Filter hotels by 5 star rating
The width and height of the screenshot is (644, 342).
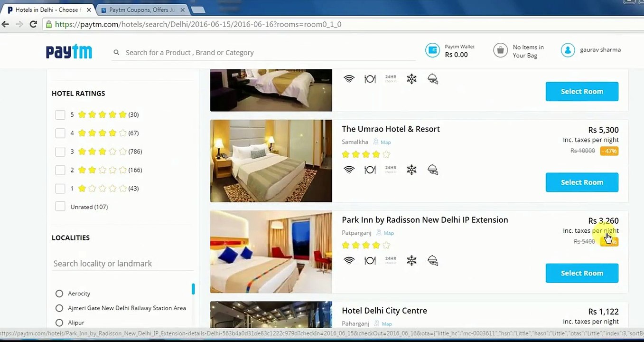coord(60,114)
